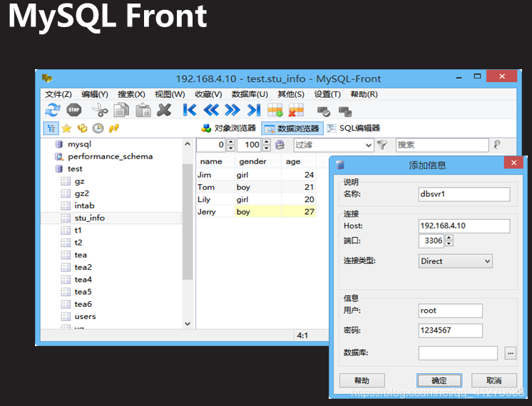Click the STOP toolbar icon
This screenshot has width=532, height=406.
74,110
